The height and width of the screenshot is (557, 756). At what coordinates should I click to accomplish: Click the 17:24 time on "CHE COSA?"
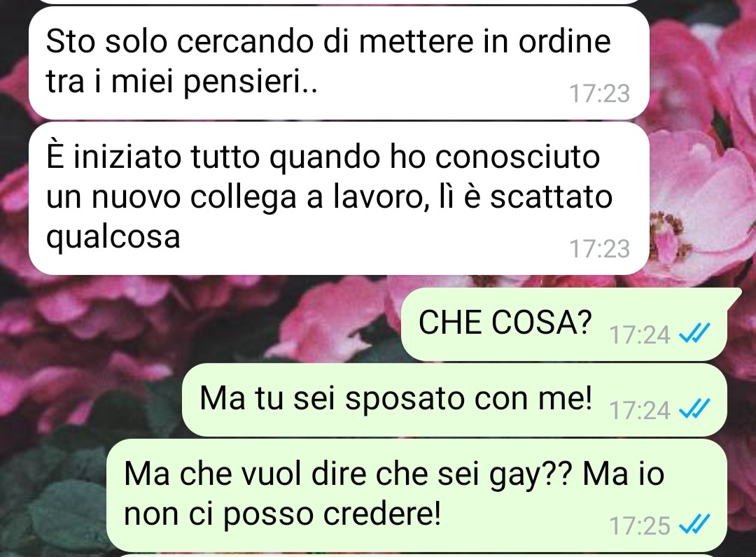pyautogui.click(x=640, y=335)
